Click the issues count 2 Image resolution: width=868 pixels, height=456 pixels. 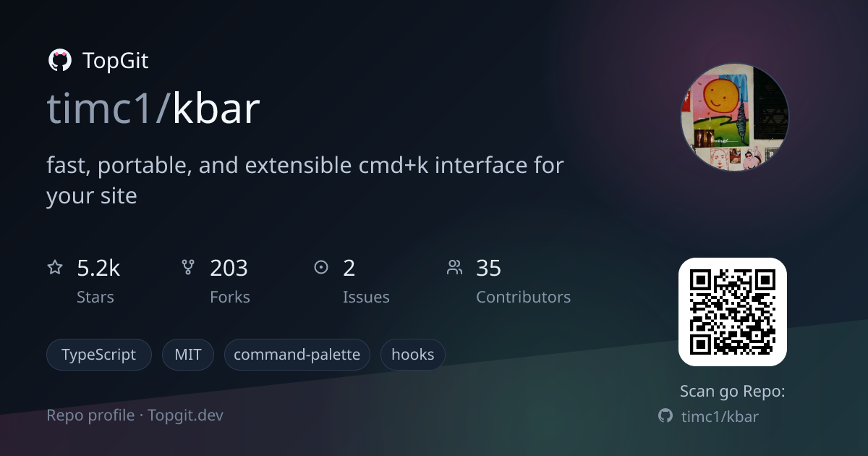click(349, 269)
